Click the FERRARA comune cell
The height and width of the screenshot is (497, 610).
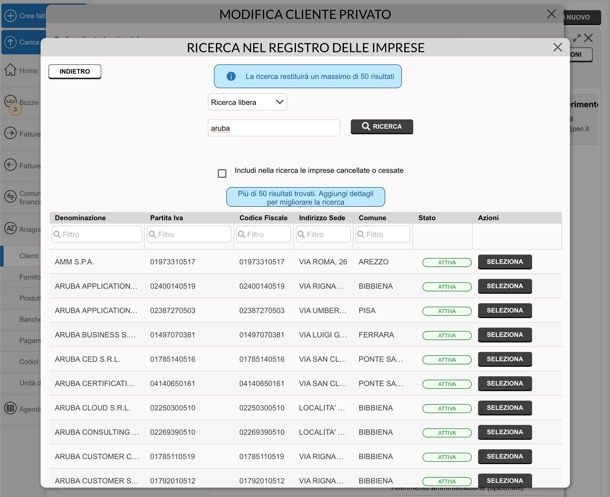point(376,335)
